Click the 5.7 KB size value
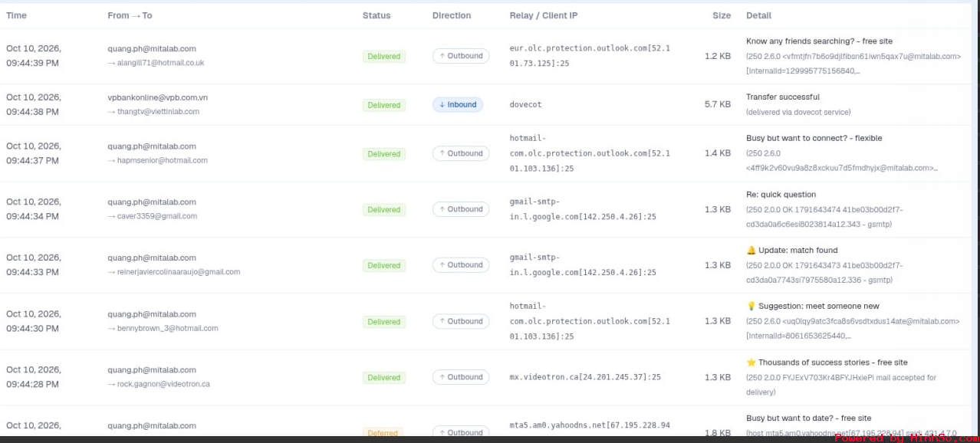 (x=718, y=105)
